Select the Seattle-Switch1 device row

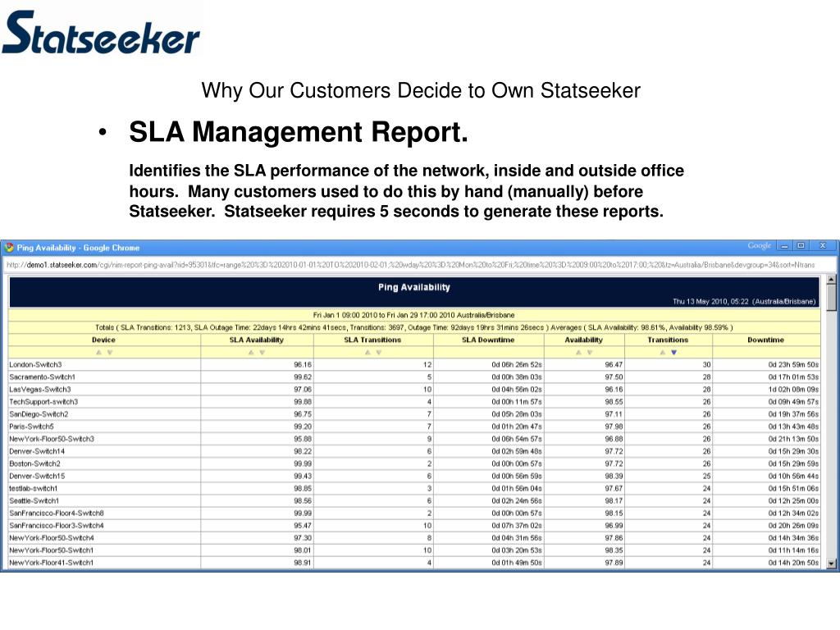coord(414,500)
